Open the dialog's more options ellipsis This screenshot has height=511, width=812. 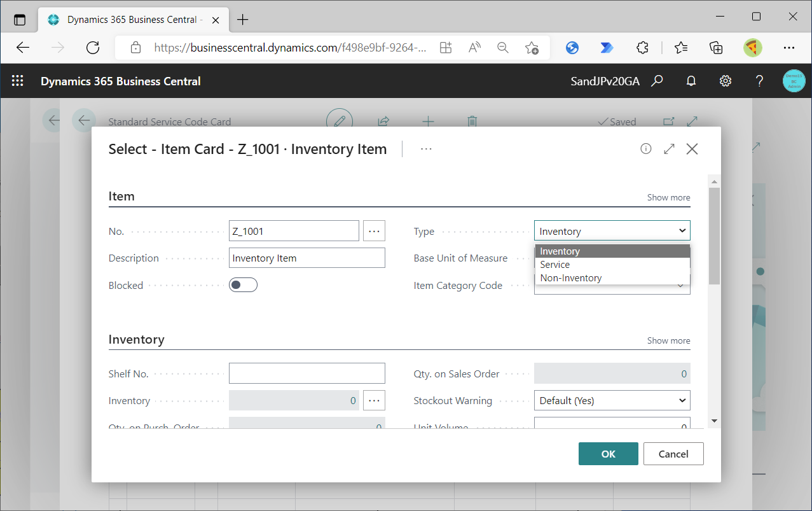[x=426, y=149]
